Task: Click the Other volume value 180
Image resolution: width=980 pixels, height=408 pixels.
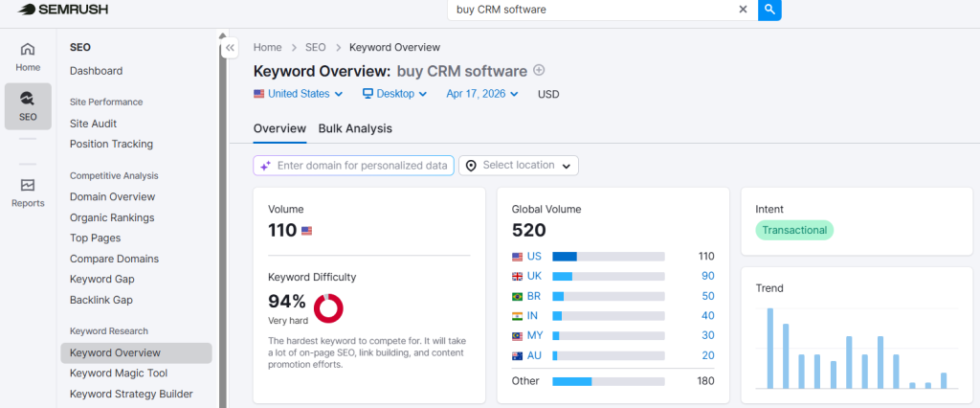Action: tap(705, 381)
